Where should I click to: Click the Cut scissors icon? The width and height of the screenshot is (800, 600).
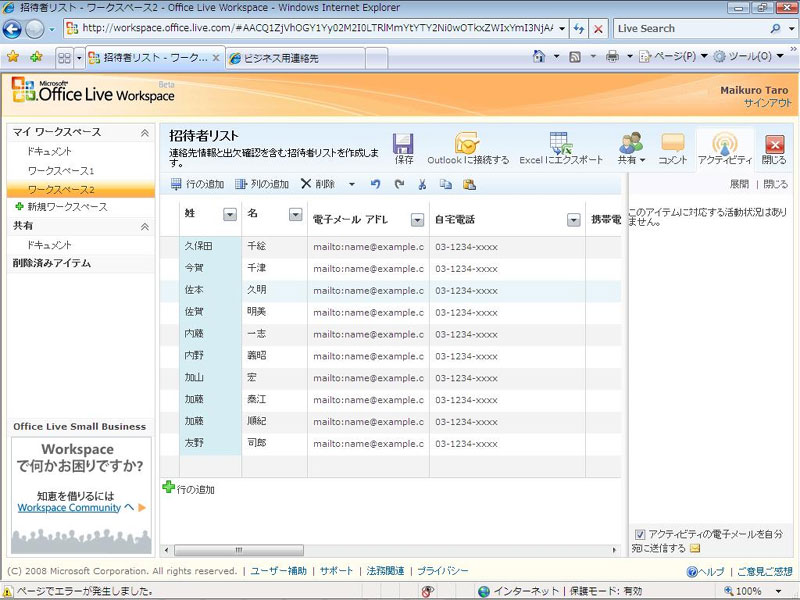[x=422, y=184]
